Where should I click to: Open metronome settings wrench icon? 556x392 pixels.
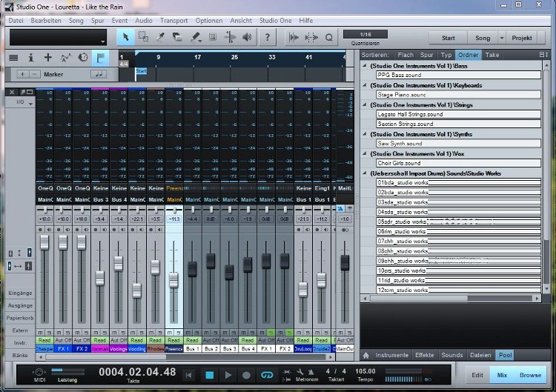tap(300, 372)
